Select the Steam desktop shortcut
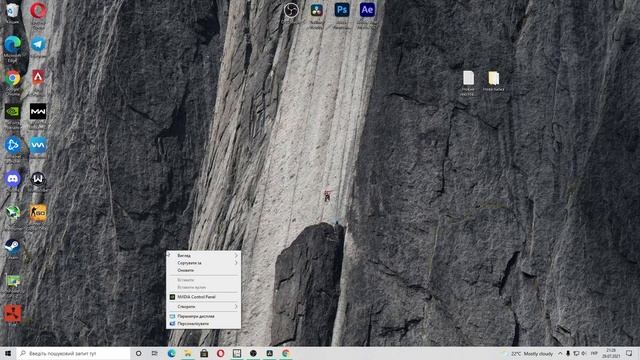This screenshot has height=360, width=640. (13, 248)
